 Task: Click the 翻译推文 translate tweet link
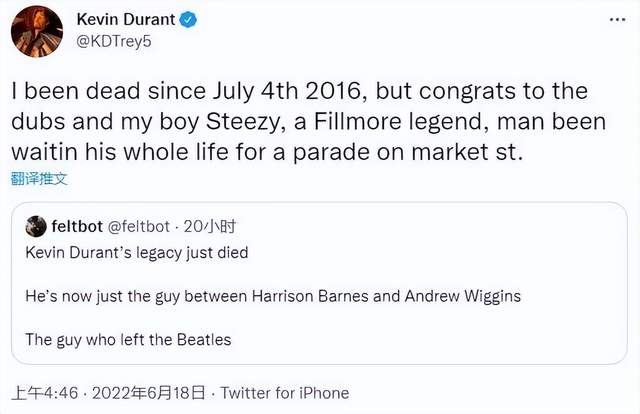click(x=39, y=180)
